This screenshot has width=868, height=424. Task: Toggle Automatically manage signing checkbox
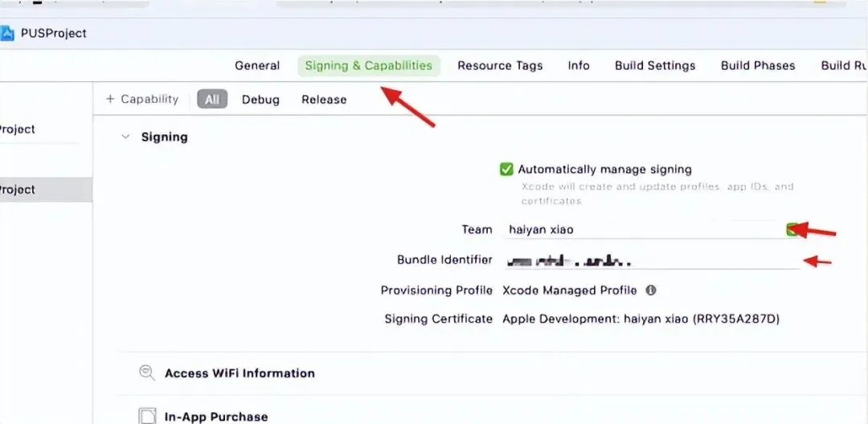(506, 169)
